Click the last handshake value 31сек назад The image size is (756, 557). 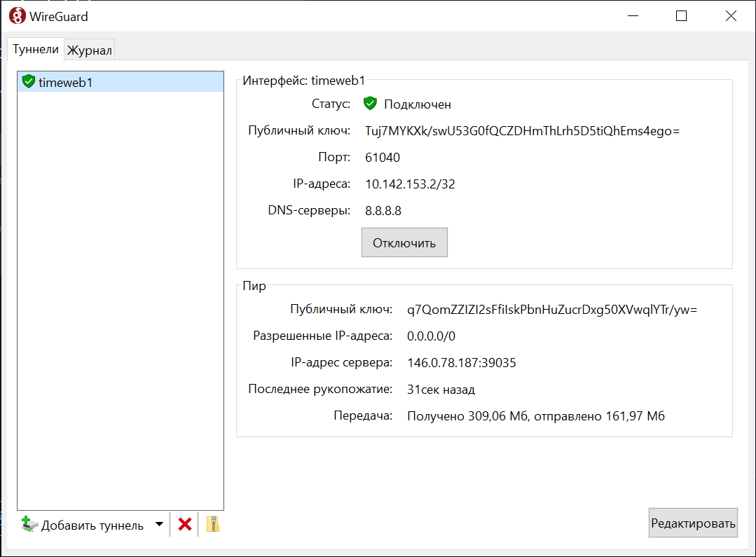point(441,390)
